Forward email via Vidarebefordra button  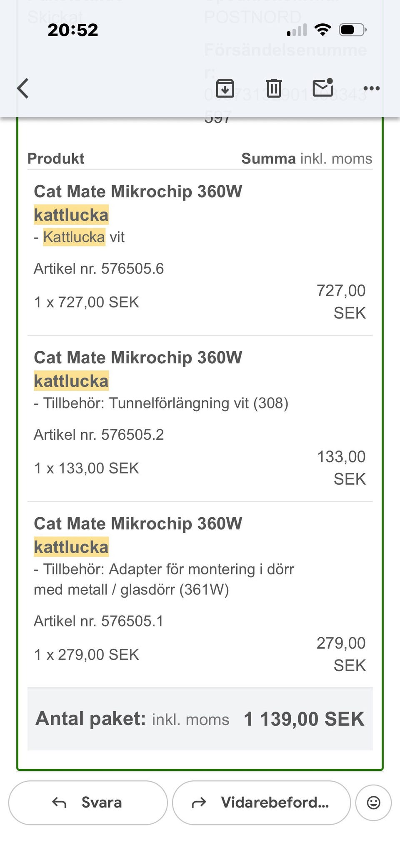pos(261,803)
